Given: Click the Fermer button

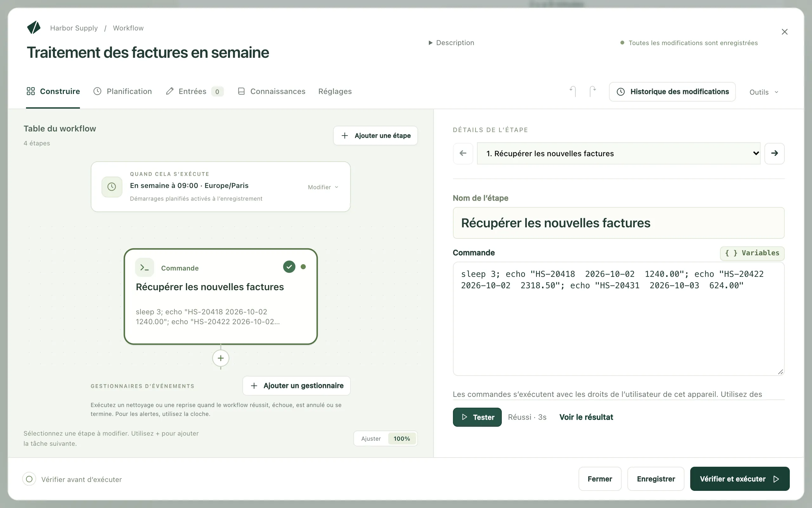Looking at the screenshot, I should 600,479.
